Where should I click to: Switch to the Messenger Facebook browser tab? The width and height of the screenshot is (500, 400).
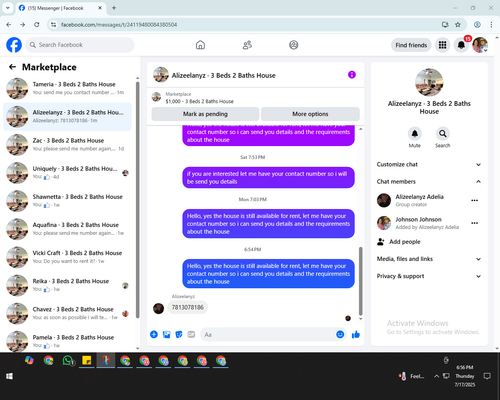pos(60,8)
